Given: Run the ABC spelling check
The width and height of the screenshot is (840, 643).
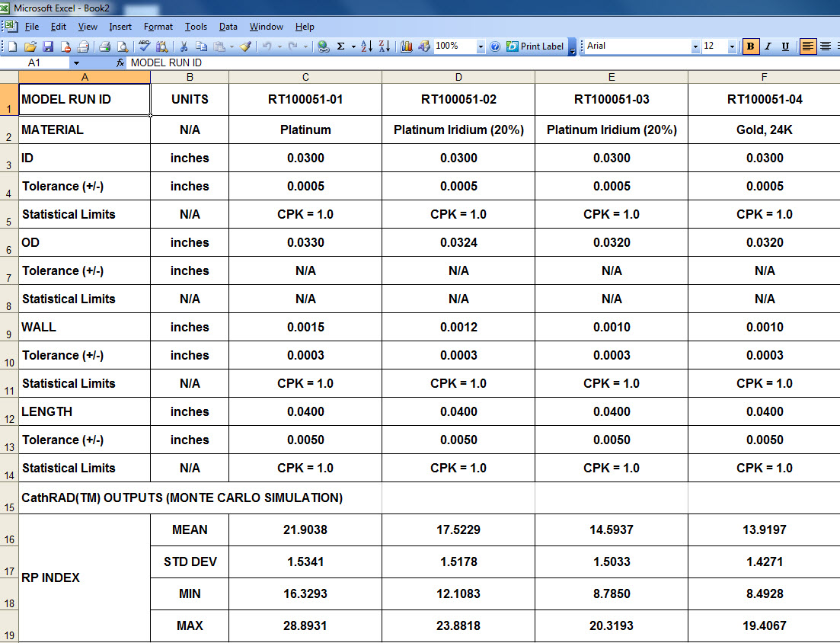Looking at the screenshot, I should pos(144,46).
